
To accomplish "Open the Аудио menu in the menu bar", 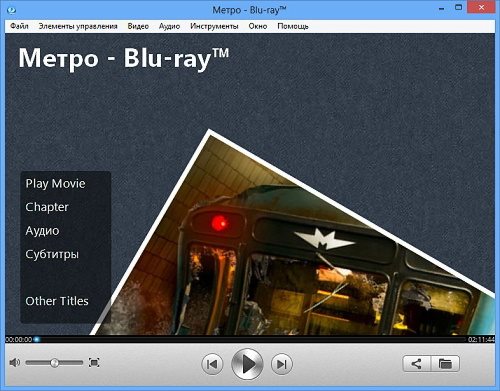I will (169, 26).
